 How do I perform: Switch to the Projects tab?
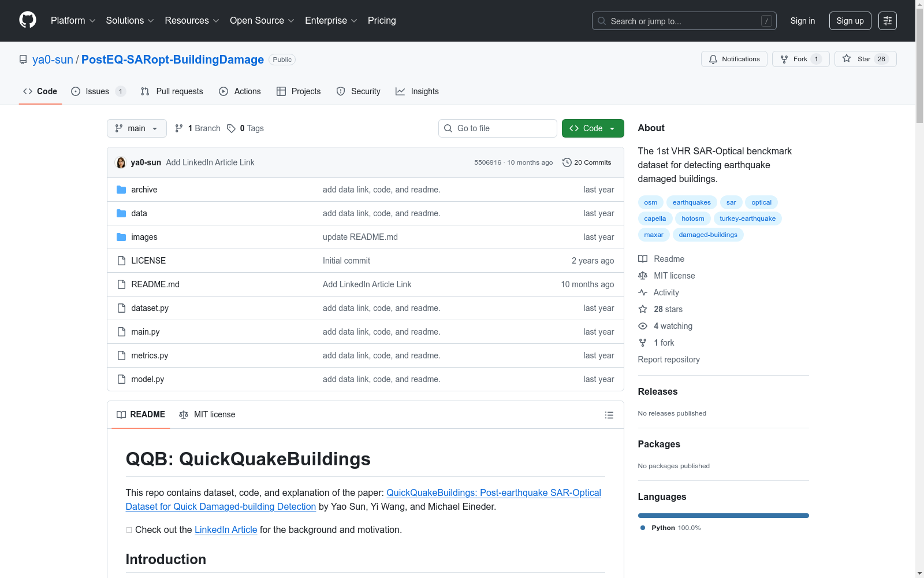[299, 91]
